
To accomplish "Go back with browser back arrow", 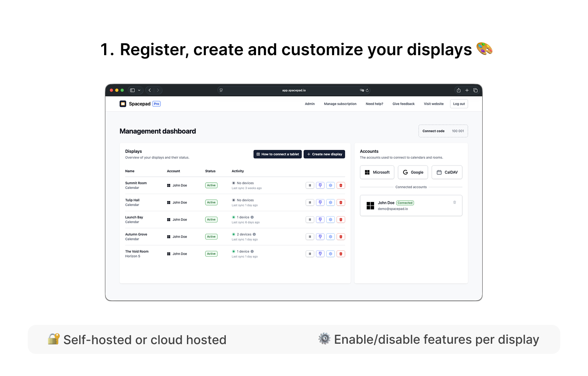I will pyautogui.click(x=150, y=90).
